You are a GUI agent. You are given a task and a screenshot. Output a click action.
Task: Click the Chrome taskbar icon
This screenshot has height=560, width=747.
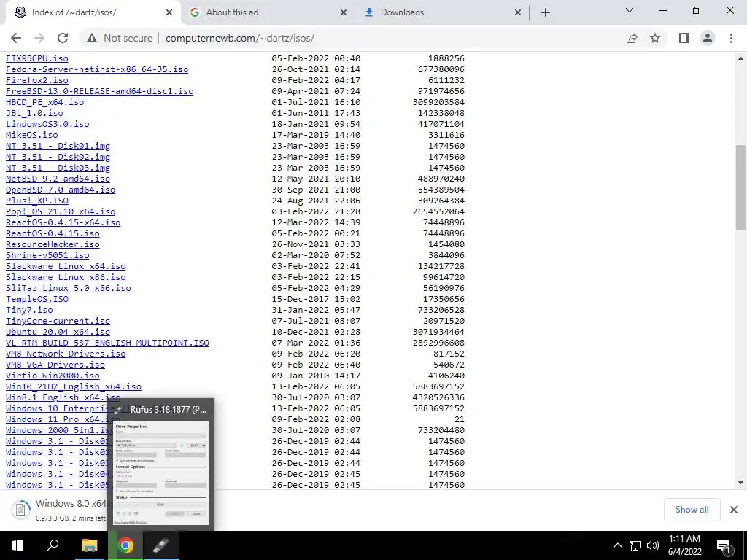125,545
